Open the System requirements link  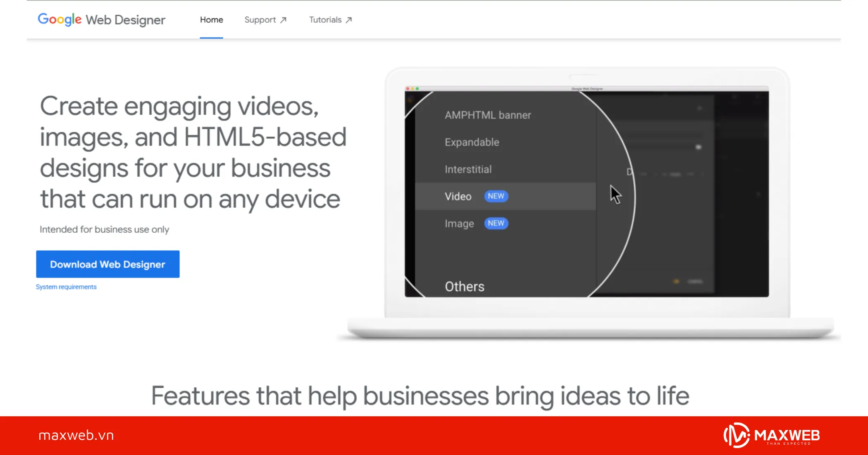tap(66, 287)
